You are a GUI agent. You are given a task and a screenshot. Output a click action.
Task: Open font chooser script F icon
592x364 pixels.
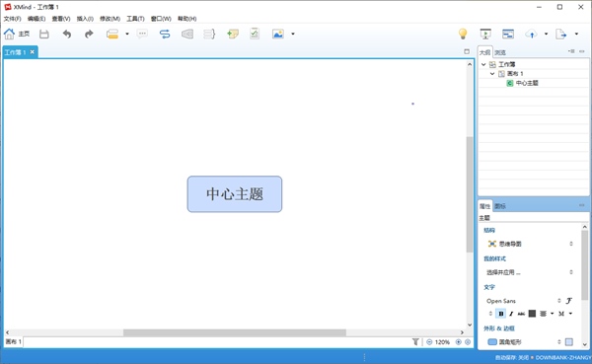point(569,301)
